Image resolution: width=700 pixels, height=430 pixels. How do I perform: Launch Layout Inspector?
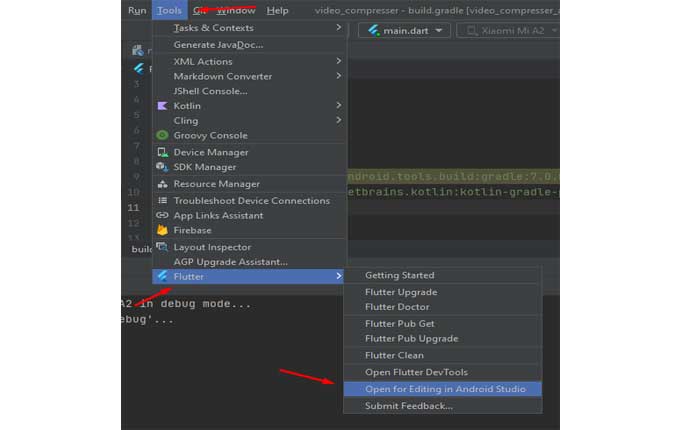(212, 247)
